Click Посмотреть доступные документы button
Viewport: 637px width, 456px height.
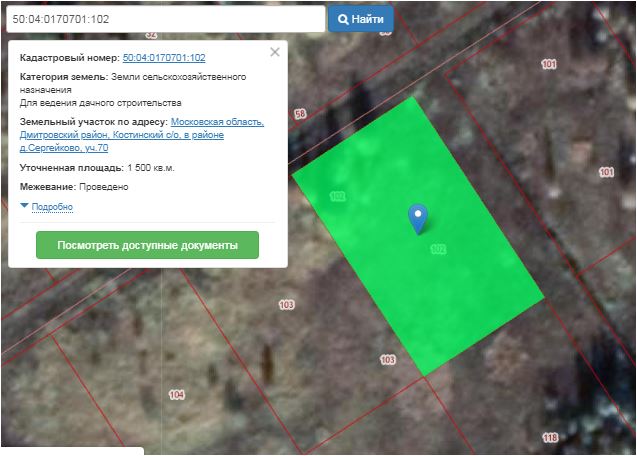(x=147, y=245)
